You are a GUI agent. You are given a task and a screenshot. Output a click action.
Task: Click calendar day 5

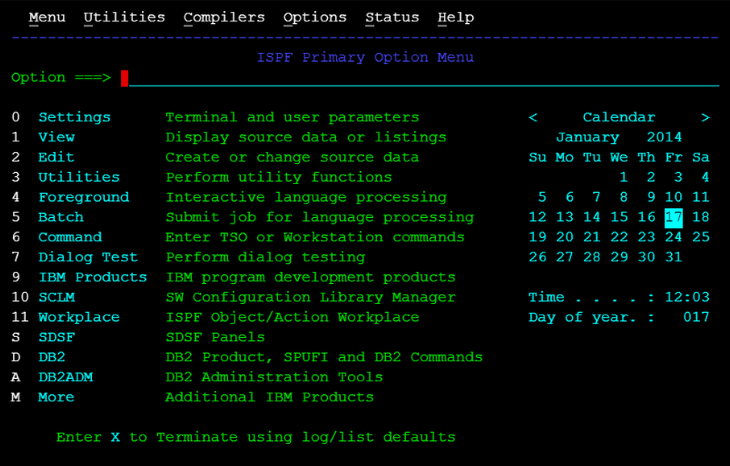point(542,197)
